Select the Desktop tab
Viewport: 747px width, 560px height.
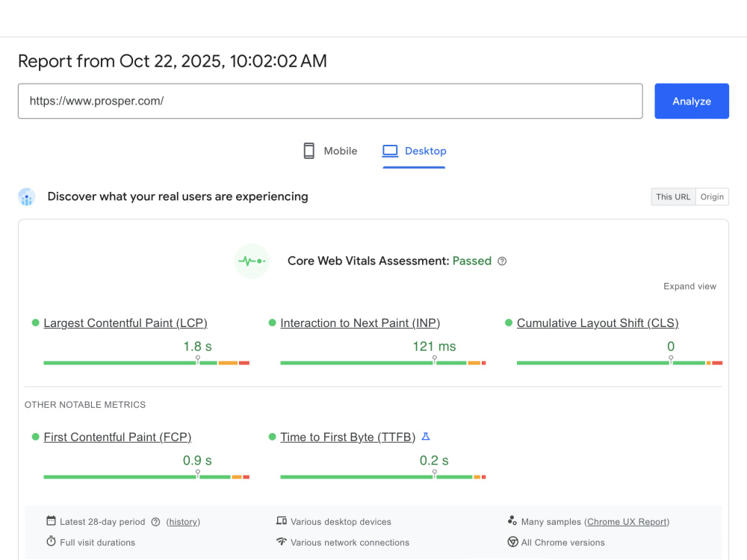click(x=414, y=151)
